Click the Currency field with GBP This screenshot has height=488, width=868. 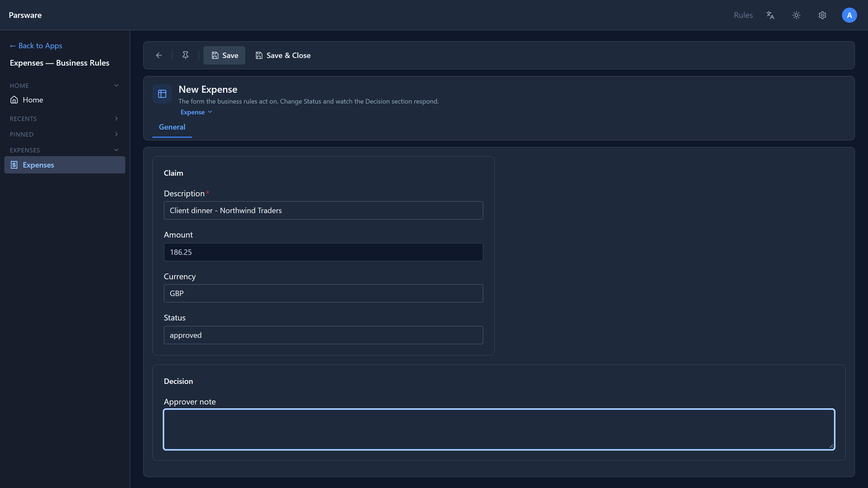pyautogui.click(x=324, y=293)
